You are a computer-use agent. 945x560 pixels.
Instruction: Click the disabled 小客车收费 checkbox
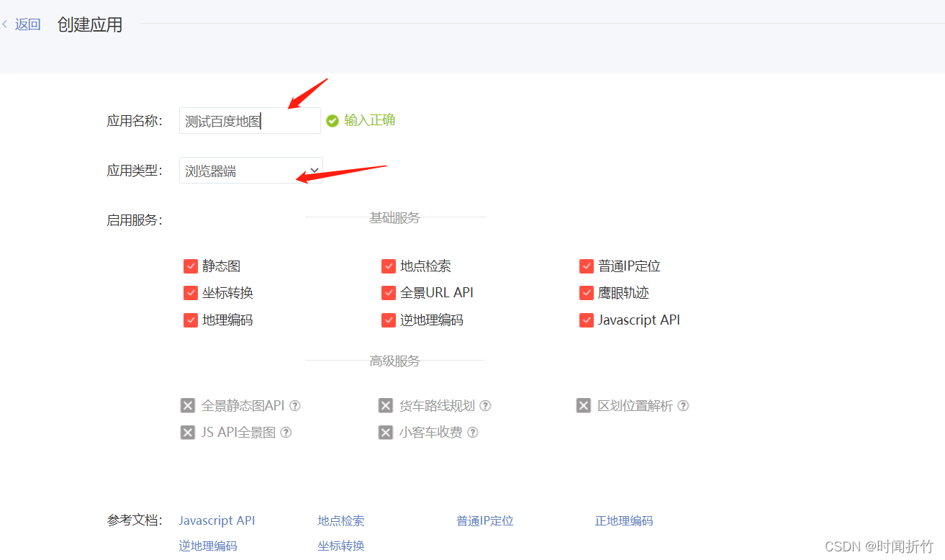click(x=386, y=433)
